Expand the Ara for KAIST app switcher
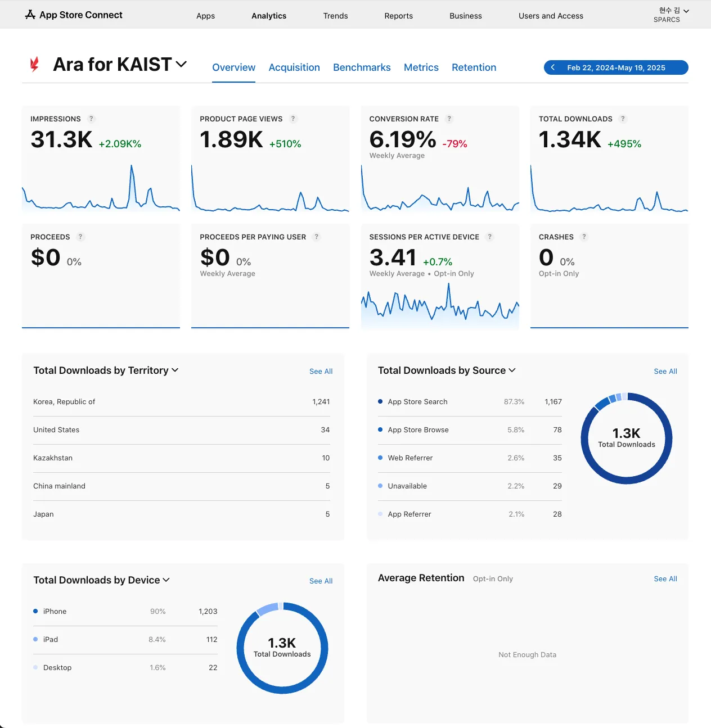711x728 pixels. (181, 64)
